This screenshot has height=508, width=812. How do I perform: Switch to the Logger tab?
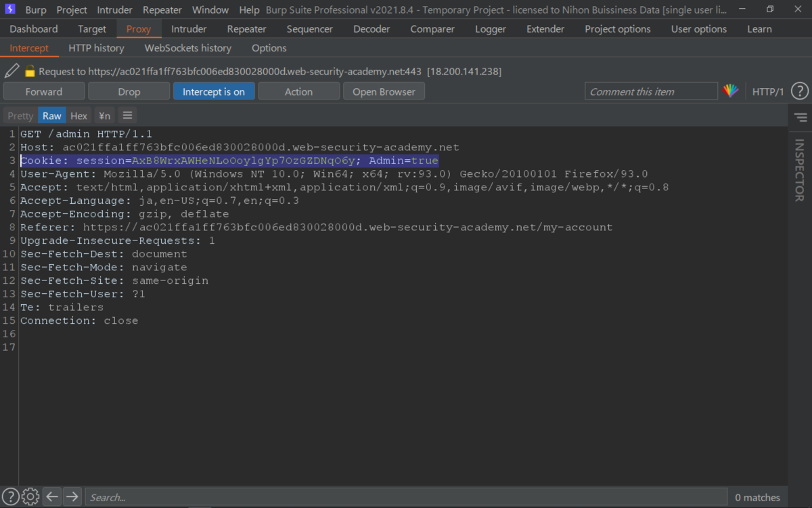(491, 29)
